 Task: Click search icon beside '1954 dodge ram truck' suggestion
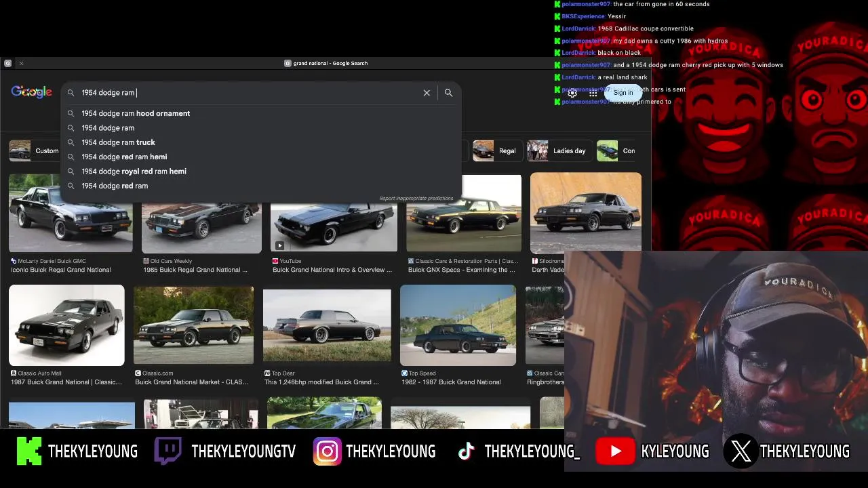click(x=71, y=142)
